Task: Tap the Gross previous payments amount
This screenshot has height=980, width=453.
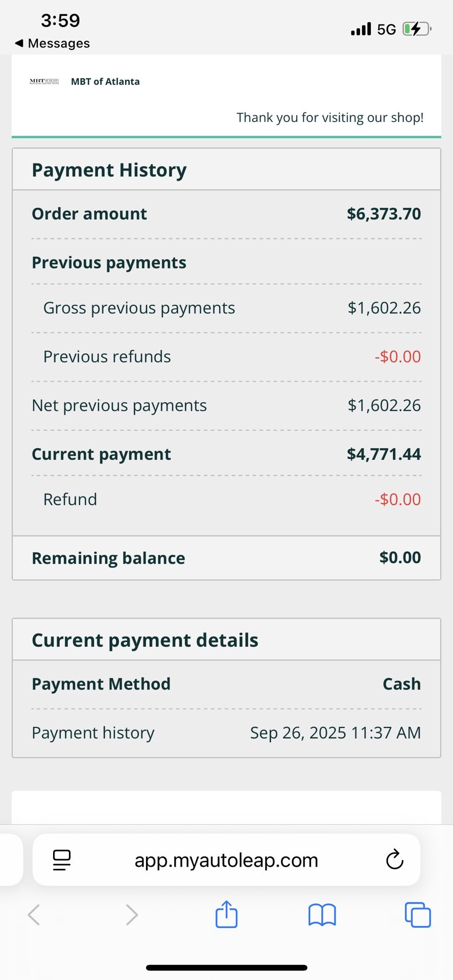Action: 384,308
